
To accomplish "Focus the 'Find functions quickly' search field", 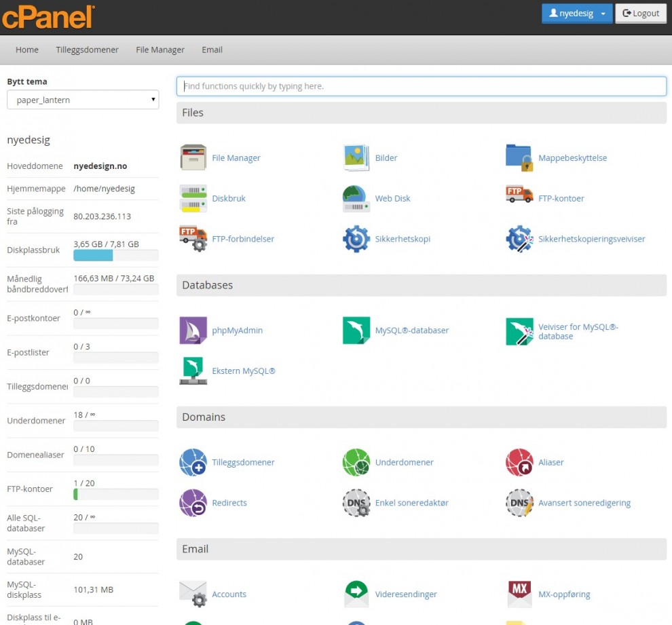I will tap(422, 86).
